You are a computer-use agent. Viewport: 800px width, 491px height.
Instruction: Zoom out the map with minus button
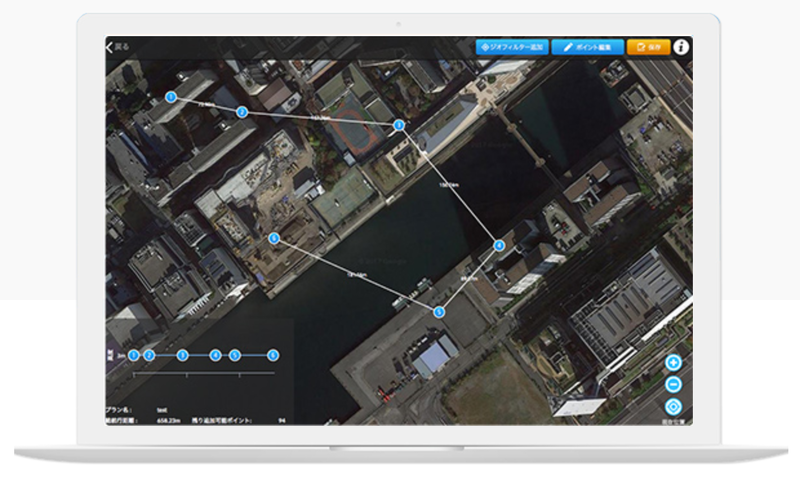tap(674, 385)
